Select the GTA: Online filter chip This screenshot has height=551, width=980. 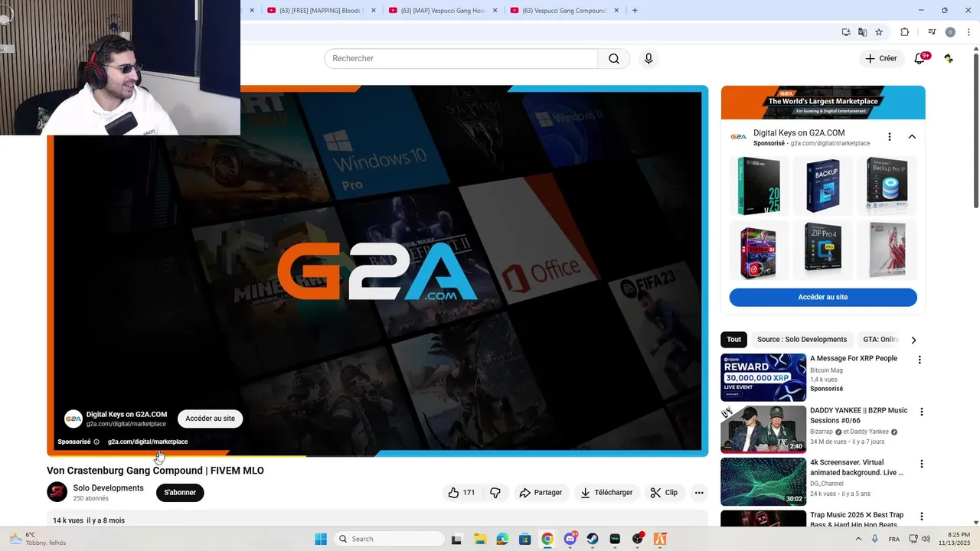coord(880,340)
